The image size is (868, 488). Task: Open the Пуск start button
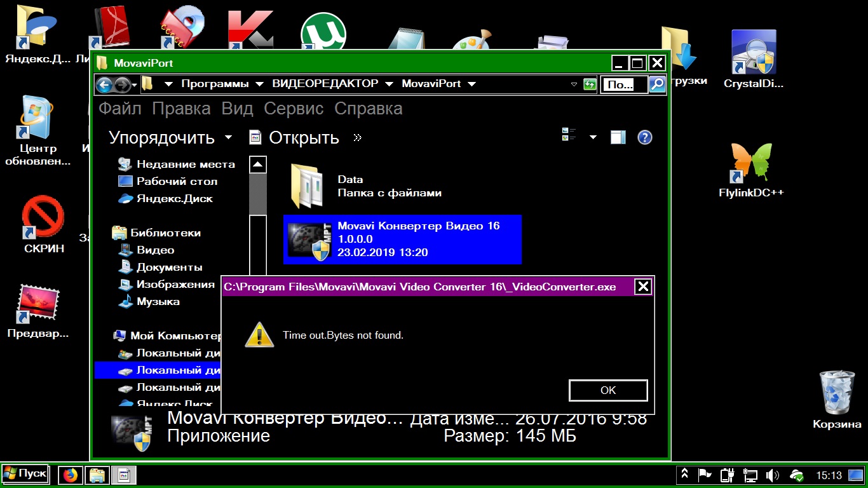point(25,473)
